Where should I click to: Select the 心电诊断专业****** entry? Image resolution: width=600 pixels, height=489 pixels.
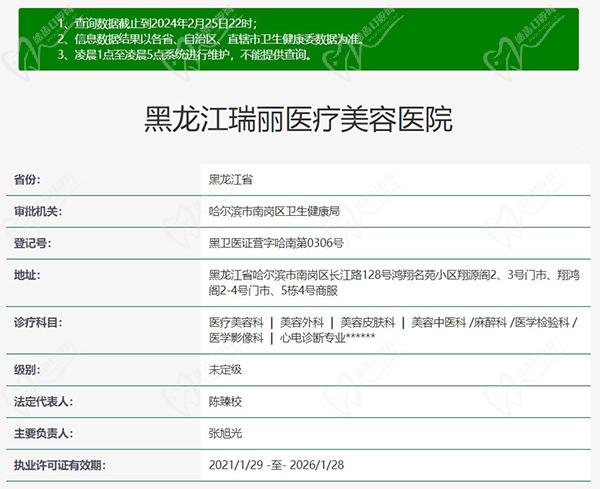(328, 338)
